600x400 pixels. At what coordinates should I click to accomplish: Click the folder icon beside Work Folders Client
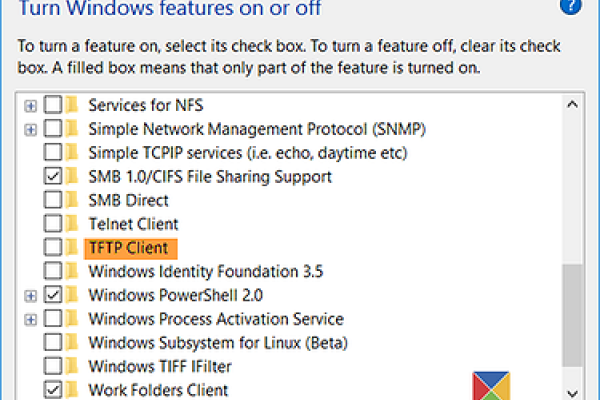pyautogui.click(x=72, y=390)
